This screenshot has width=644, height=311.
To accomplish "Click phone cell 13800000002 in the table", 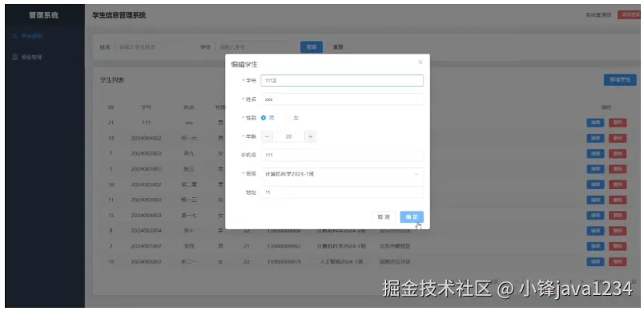I will pos(284,246).
